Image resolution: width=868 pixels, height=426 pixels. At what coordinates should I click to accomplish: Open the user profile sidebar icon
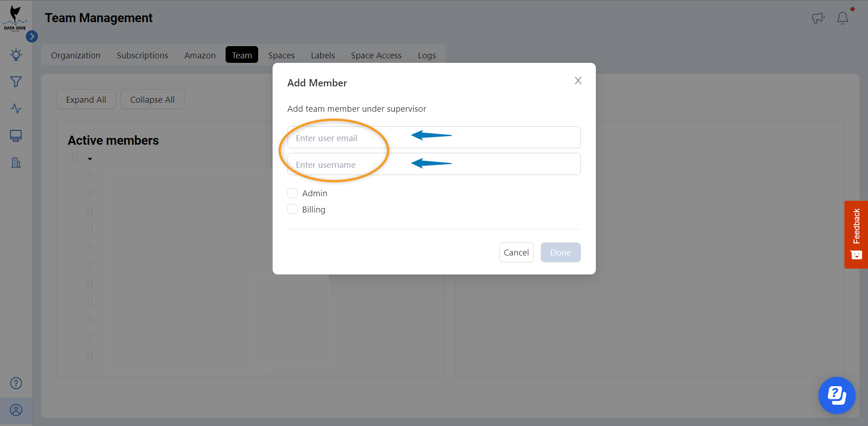(16, 410)
